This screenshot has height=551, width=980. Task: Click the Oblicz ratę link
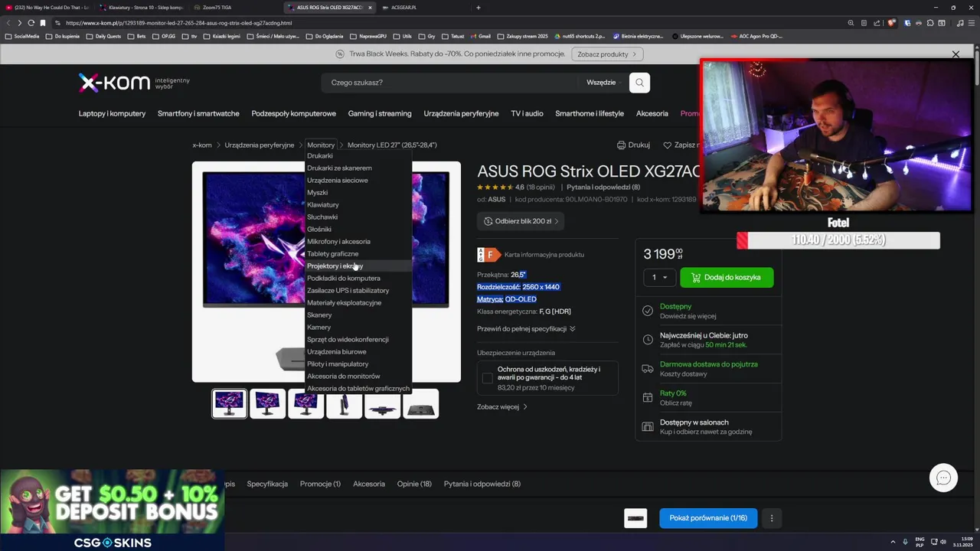click(675, 403)
